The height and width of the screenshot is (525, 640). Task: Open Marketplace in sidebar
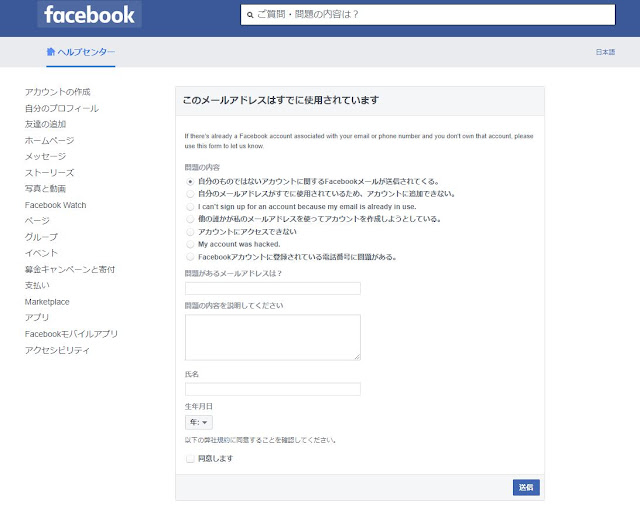pyautogui.click(x=47, y=302)
